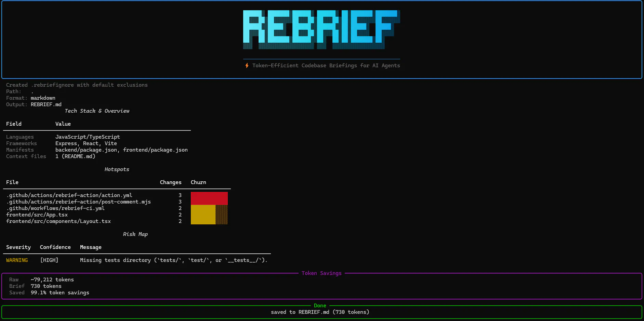Click the 'Token Savings' panel title
The image size is (644, 321).
pos(321,273)
